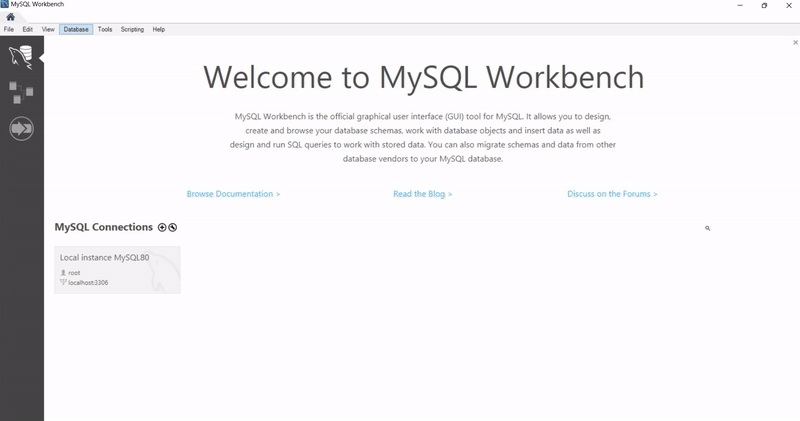
Task: Click the MySQL Workbench title bar app icon
Action: (x=5, y=4)
